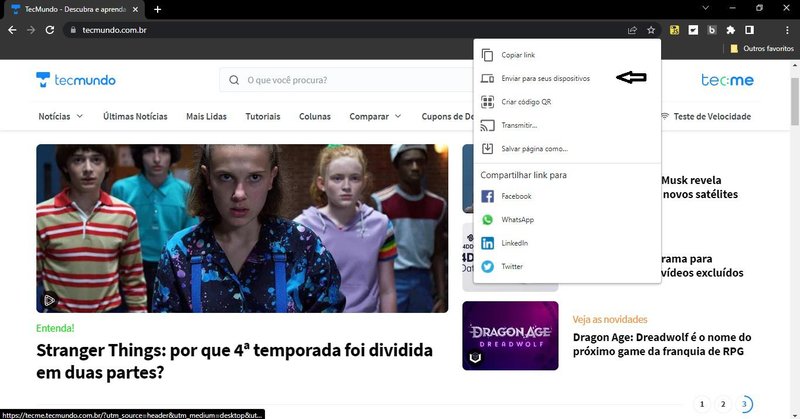Open Stranger Things 4ª temporada headline
The image size is (800, 419).
pyautogui.click(x=234, y=361)
